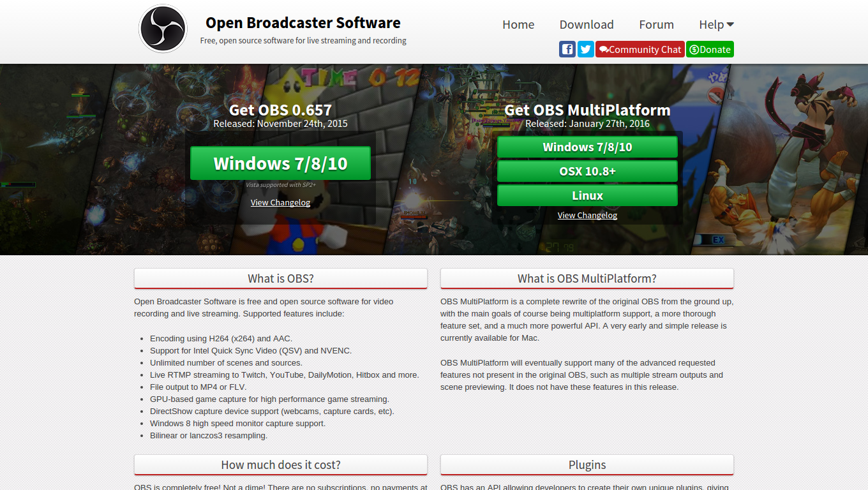
Task: Download MultiPlatform Windows 7/8/10 build
Action: [x=587, y=147]
